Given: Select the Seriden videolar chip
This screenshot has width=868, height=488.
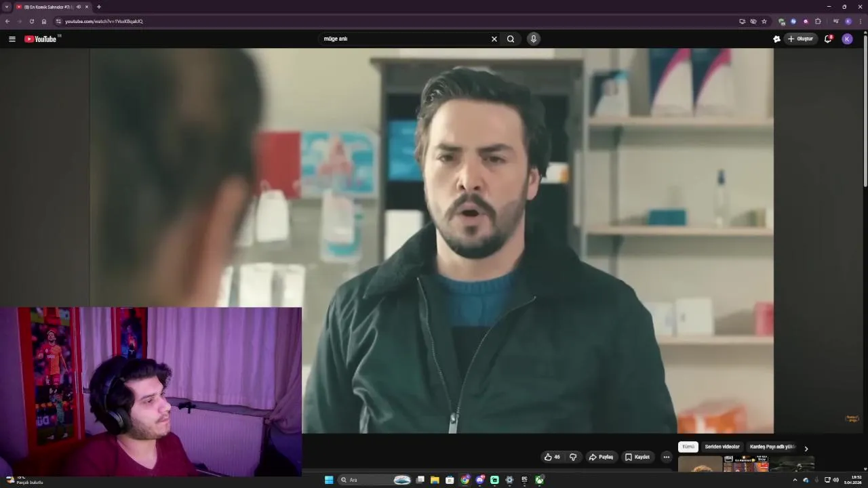Looking at the screenshot, I should point(722,447).
